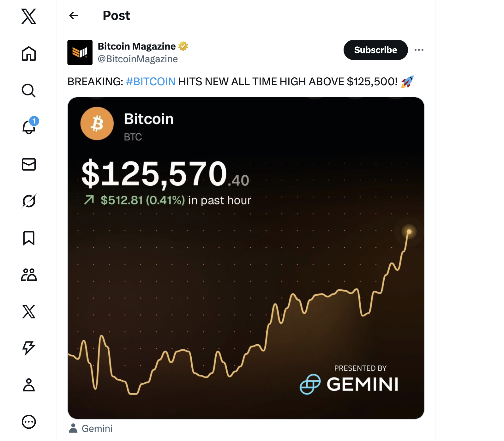504x441 pixels.
Task: Click the Bitcoin Magazine profile avatar
Action: (80, 52)
